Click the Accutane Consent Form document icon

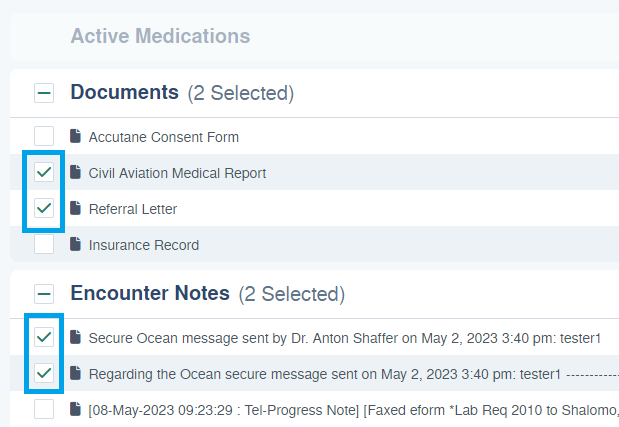tap(76, 136)
